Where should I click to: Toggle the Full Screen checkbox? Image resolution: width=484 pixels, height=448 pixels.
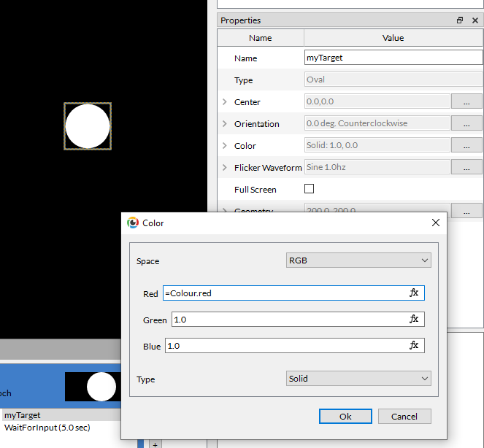tap(309, 189)
